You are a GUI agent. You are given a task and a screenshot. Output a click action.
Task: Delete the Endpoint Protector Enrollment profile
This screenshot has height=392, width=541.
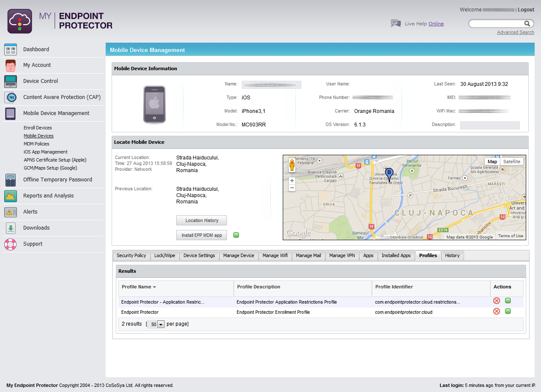click(x=497, y=311)
